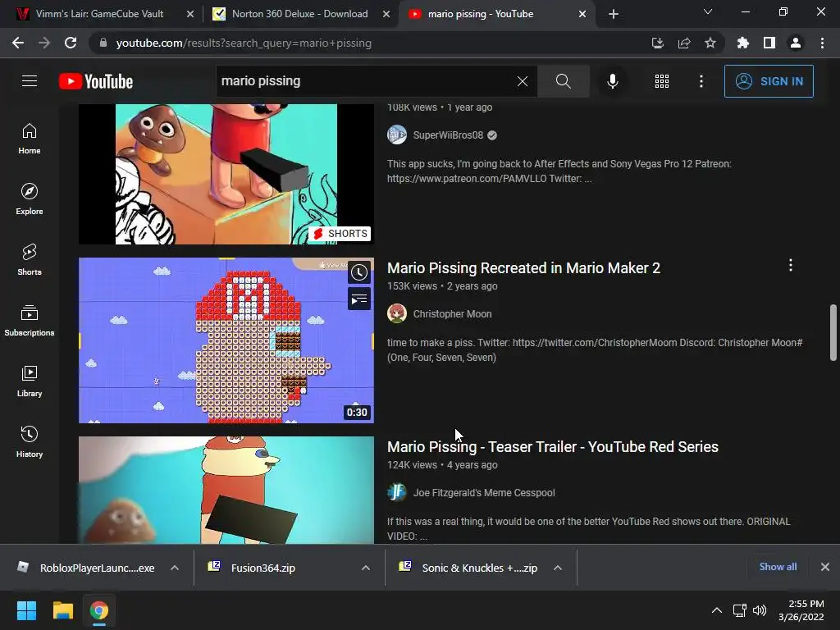Click the Christopher Moon channel avatar

[x=397, y=313]
